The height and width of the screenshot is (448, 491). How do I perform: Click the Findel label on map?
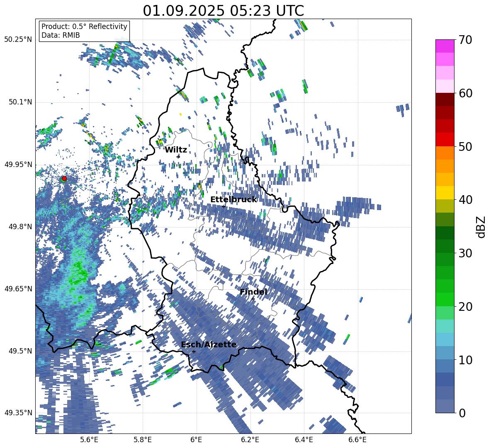click(253, 292)
